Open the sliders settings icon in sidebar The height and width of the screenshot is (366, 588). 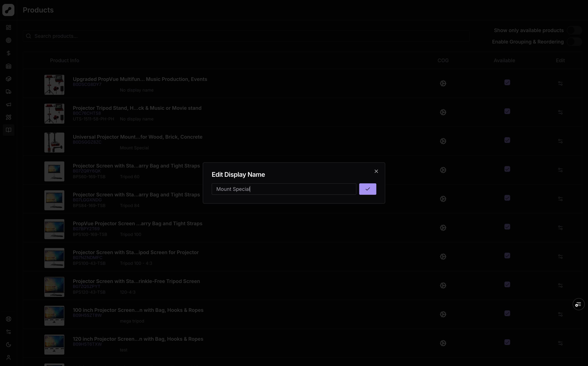(x=9, y=332)
